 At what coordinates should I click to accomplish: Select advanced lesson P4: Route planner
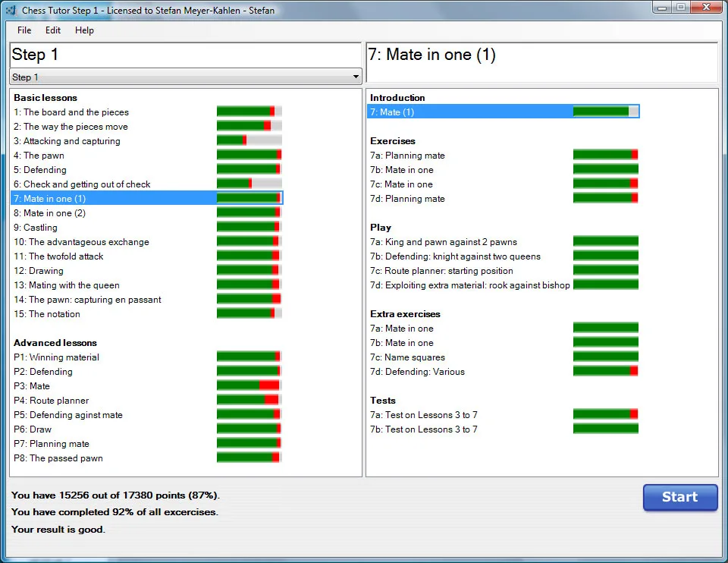51,400
